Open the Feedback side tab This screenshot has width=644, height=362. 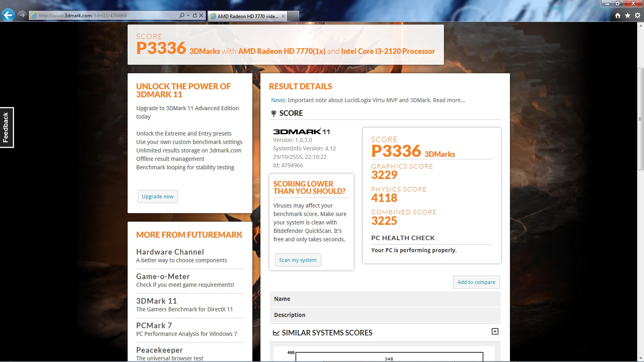6,128
